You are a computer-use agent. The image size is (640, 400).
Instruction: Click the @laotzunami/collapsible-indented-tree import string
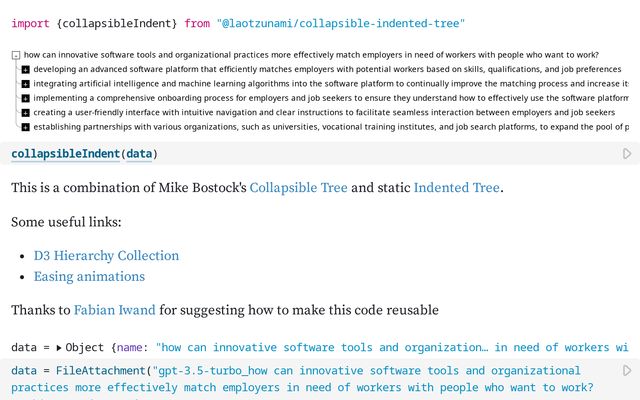coord(341,24)
